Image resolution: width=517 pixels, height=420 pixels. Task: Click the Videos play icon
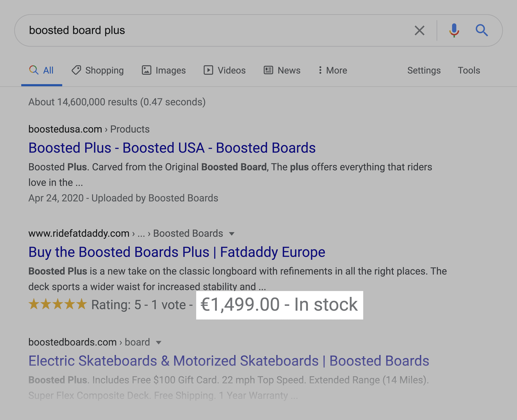[208, 70]
